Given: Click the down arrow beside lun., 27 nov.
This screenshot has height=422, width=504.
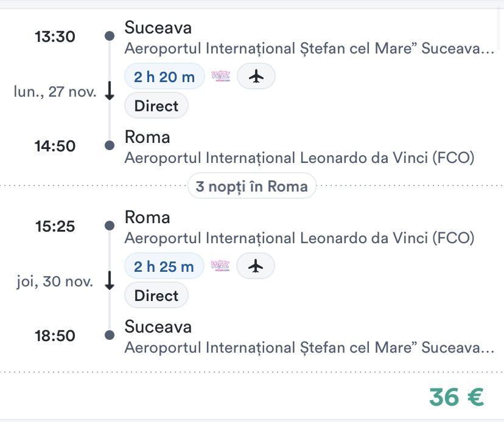Looking at the screenshot, I should tap(110, 91).
